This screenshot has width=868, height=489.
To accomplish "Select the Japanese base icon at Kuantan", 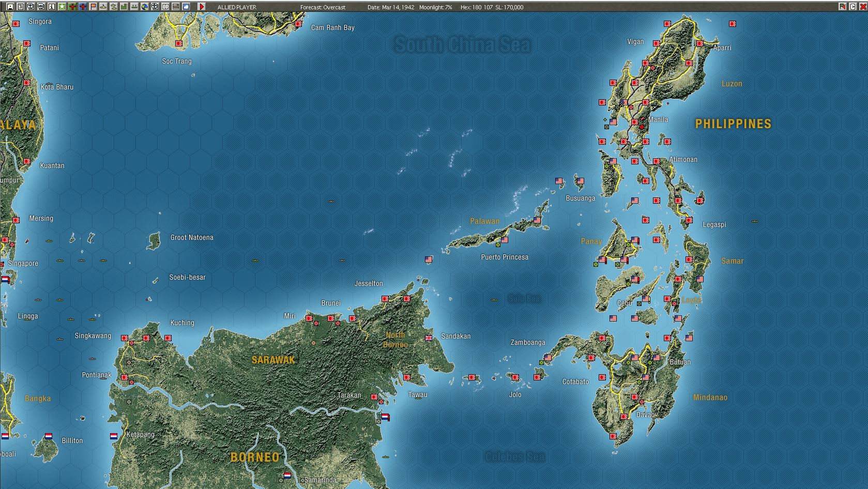I will [x=27, y=161].
